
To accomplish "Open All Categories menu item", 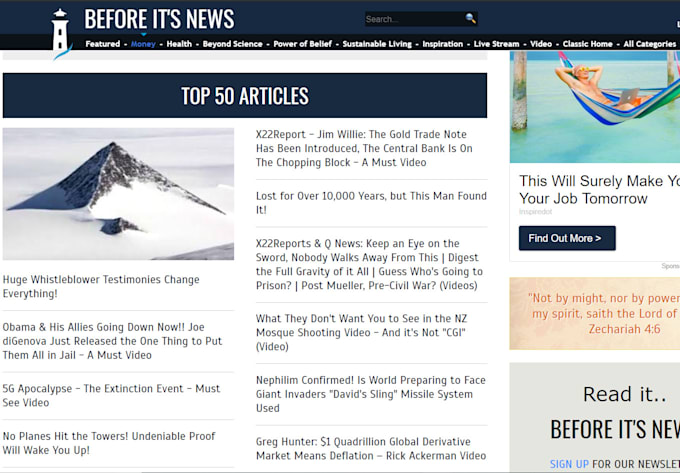I will click(649, 44).
